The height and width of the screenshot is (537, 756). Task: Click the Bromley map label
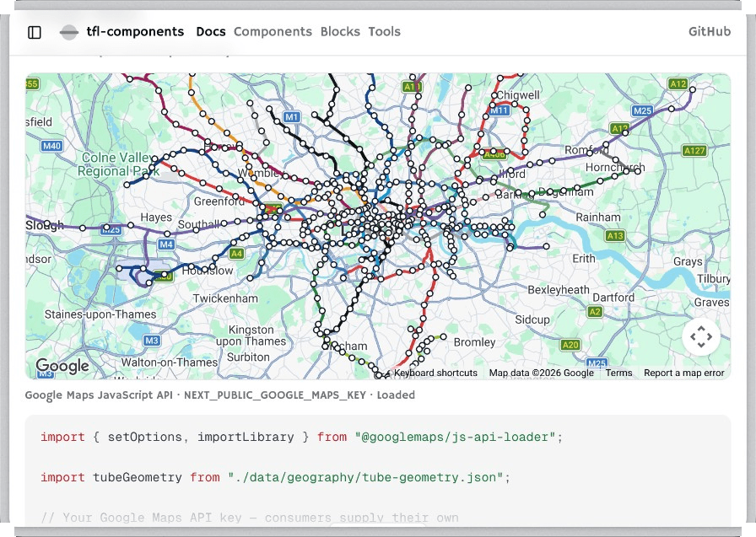pyautogui.click(x=474, y=342)
